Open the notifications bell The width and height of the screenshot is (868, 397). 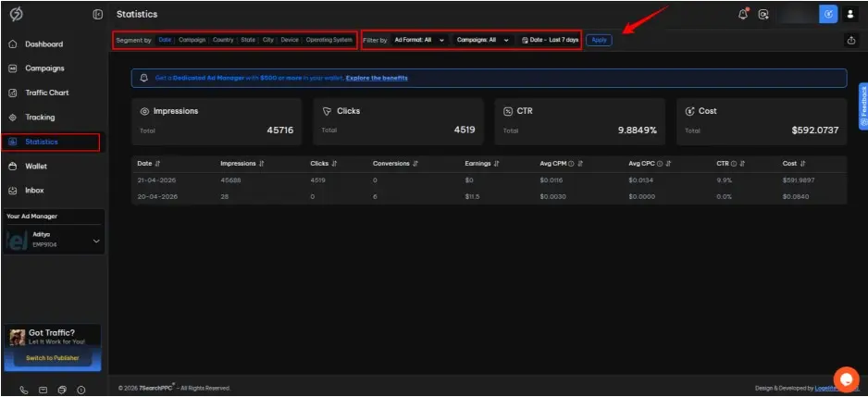[x=743, y=15]
